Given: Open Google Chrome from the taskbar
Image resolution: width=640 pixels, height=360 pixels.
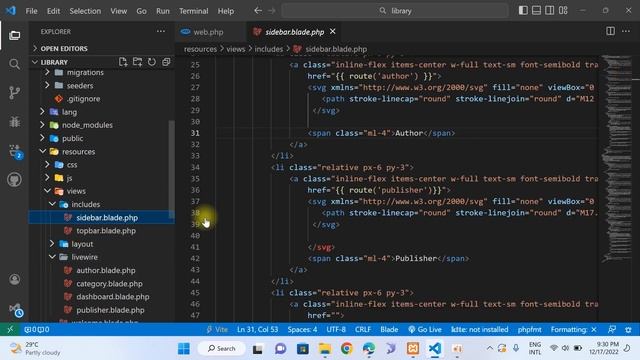Looking at the screenshot, I should click(347, 349).
